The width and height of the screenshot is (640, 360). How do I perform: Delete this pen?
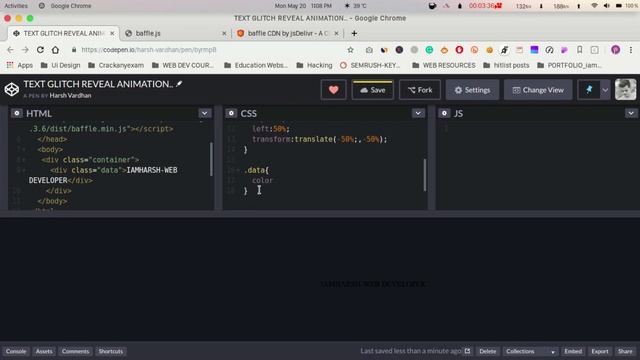point(487,351)
